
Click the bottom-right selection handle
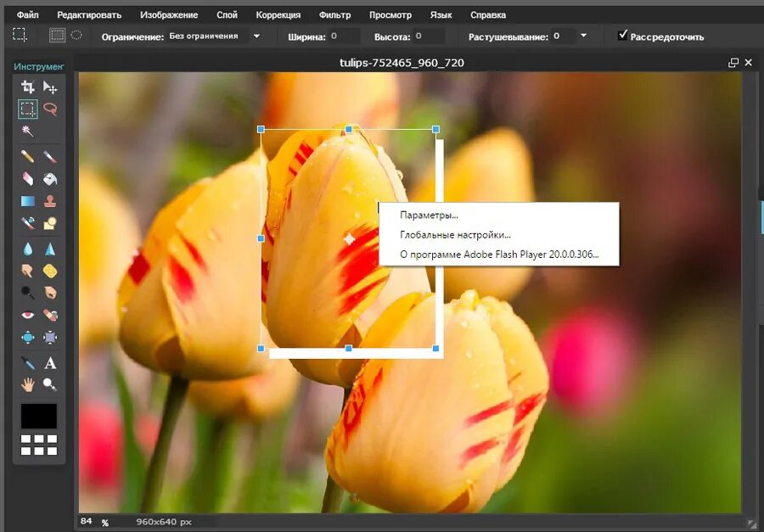435,349
